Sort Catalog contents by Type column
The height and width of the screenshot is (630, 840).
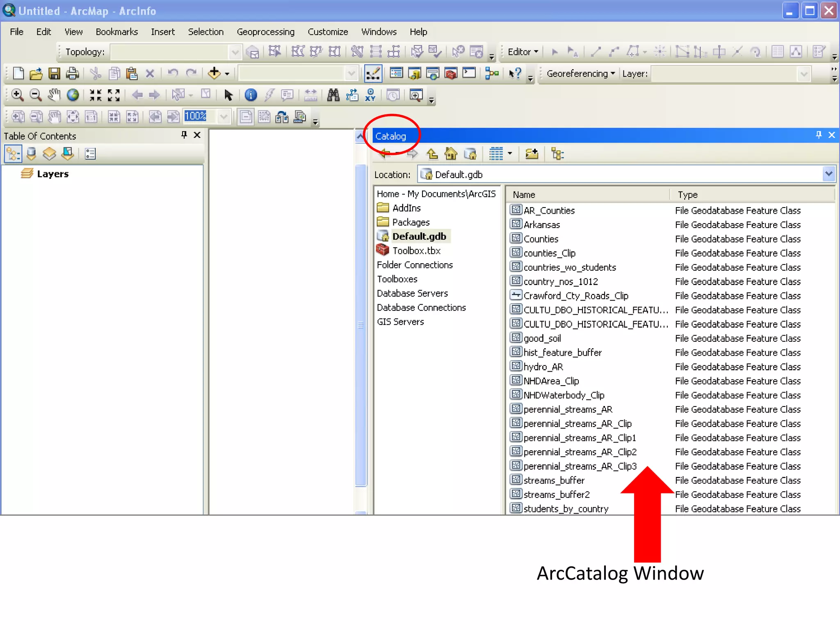click(752, 194)
